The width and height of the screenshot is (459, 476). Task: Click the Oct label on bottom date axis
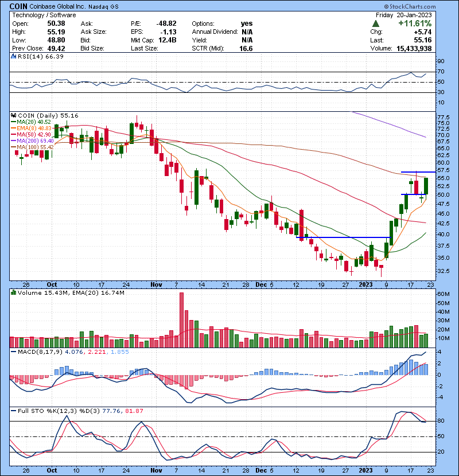pyautogui.click(x=52, y=470)
